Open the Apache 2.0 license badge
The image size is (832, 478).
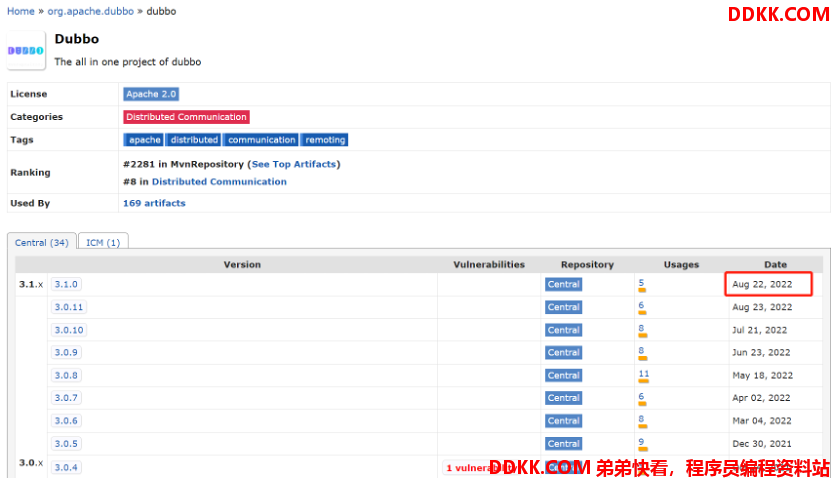(x=151, y=94)
